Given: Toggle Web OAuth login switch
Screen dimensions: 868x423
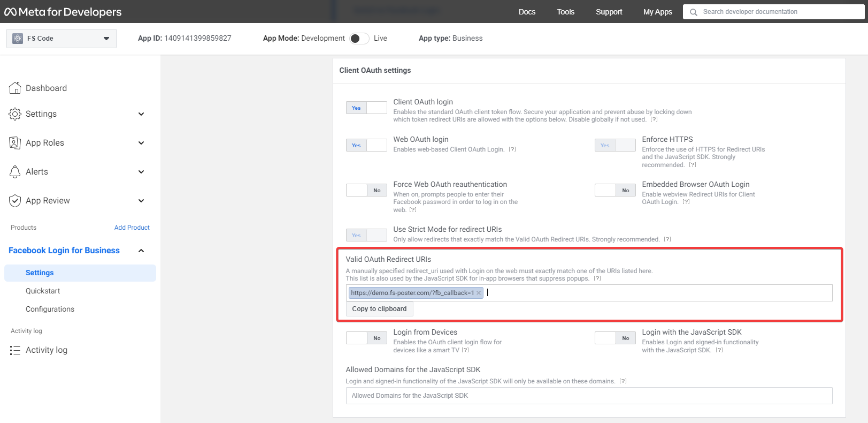Looking at the screenshot, I should coord(366,145).
